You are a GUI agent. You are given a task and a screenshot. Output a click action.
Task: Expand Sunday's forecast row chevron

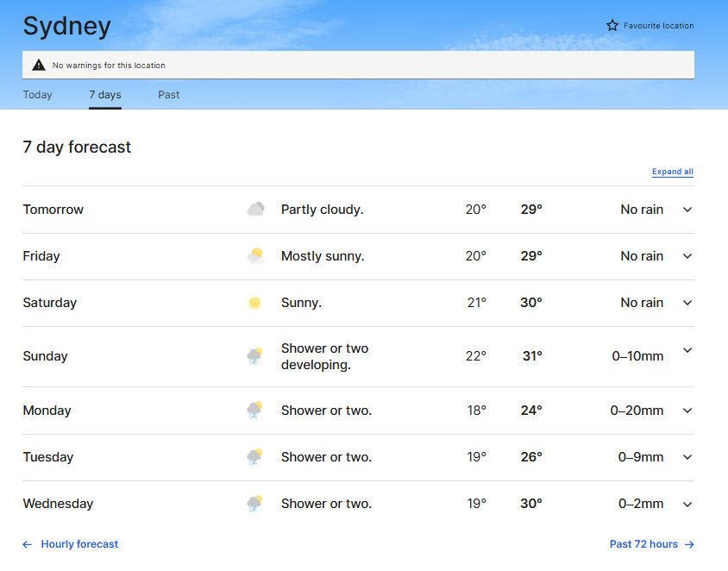(x=687, y=350)
